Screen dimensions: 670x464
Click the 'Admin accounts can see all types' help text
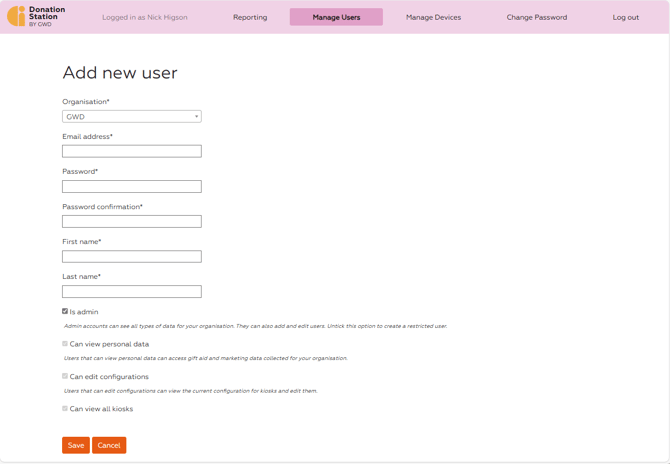click(x=256, y=326)
